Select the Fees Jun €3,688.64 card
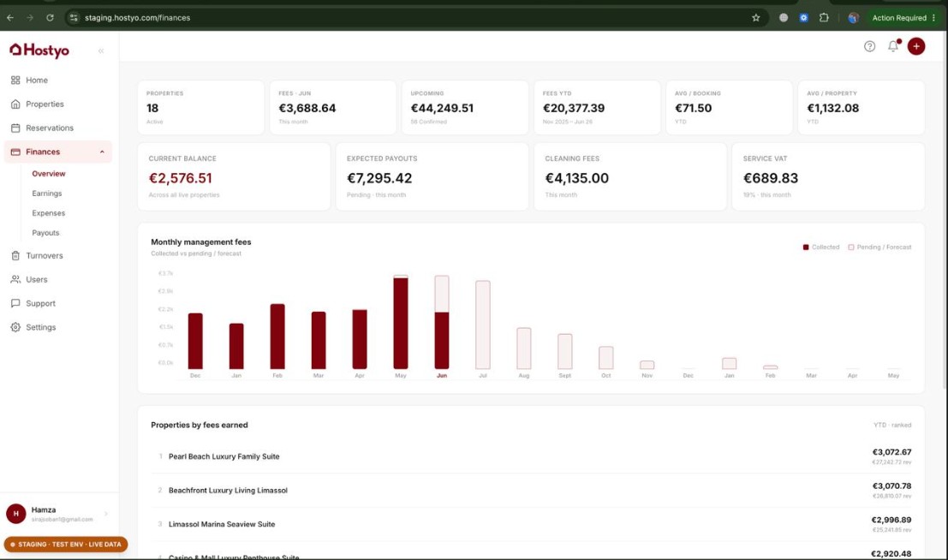This screenshot has height=560, width=948. (x=332, y=108)
